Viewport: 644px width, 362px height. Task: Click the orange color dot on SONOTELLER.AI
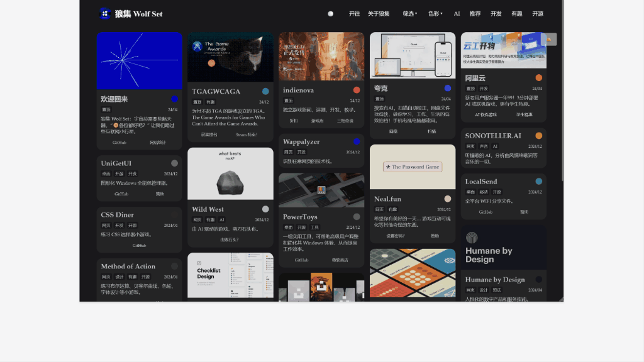click(x=539, y=136)
